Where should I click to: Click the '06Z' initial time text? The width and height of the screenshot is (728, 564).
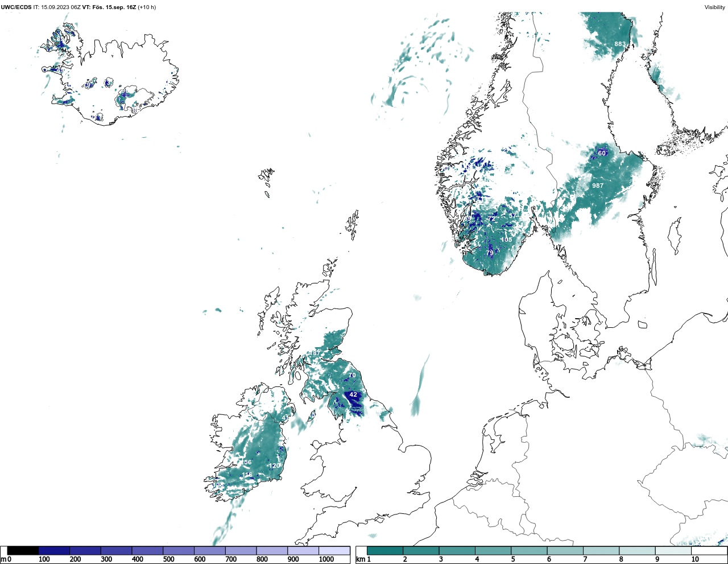click(x=76, y=7)
